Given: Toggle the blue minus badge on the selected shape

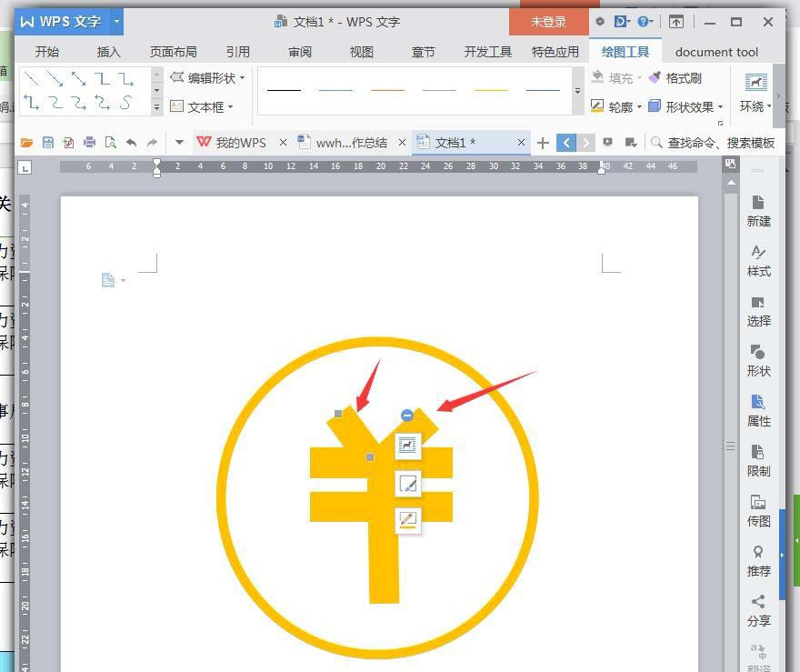Looking at the screenshot, I should 406,416.
